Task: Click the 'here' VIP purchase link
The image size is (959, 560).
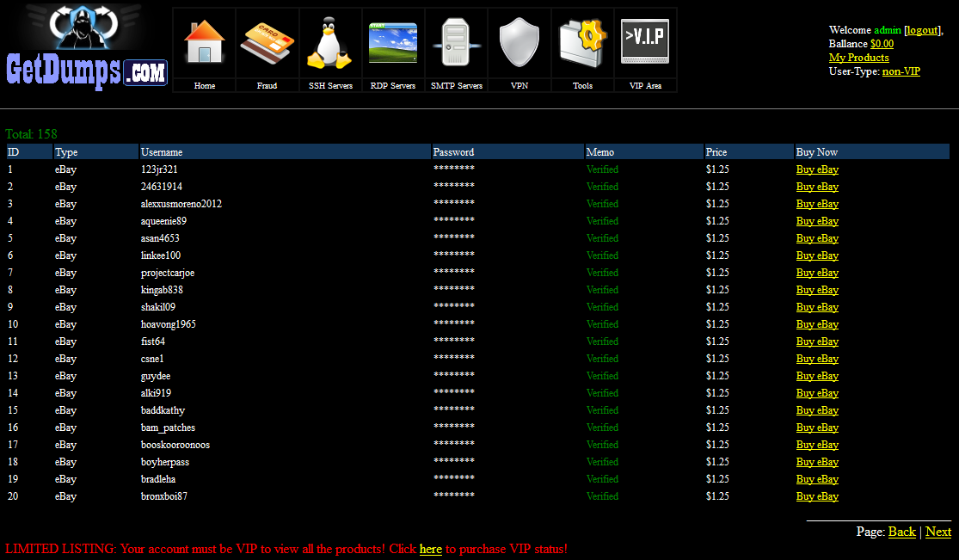Action: (431, 549)
